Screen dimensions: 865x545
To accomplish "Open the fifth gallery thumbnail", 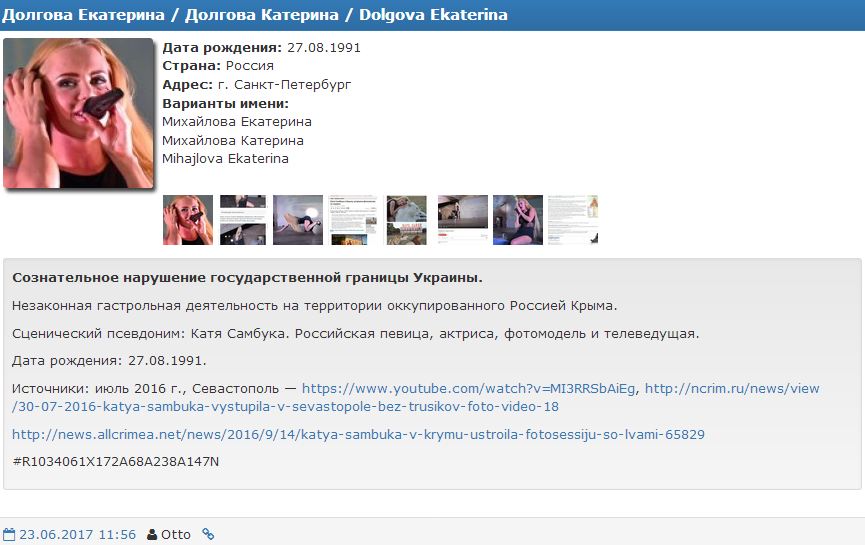I will [407, 220].
